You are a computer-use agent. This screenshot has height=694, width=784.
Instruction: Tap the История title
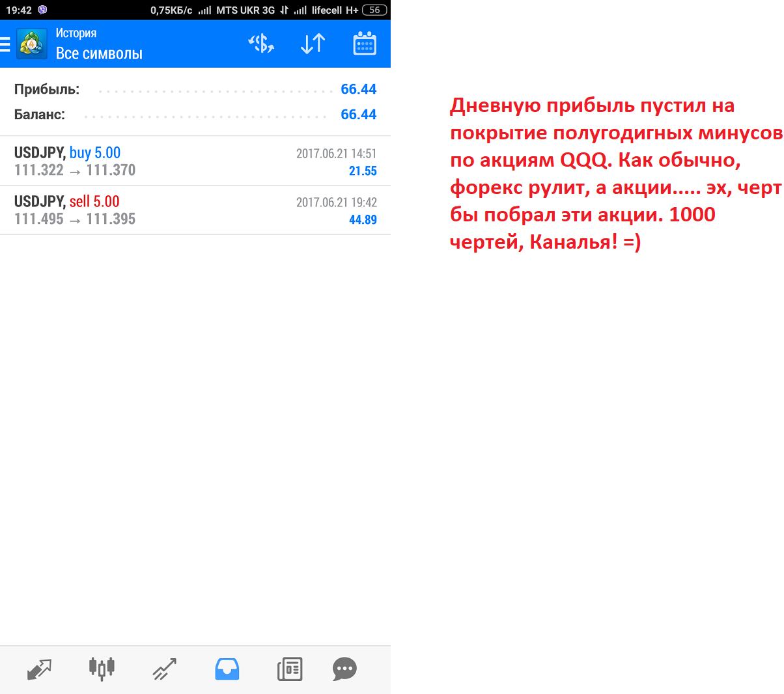click(x=76, y=33)
